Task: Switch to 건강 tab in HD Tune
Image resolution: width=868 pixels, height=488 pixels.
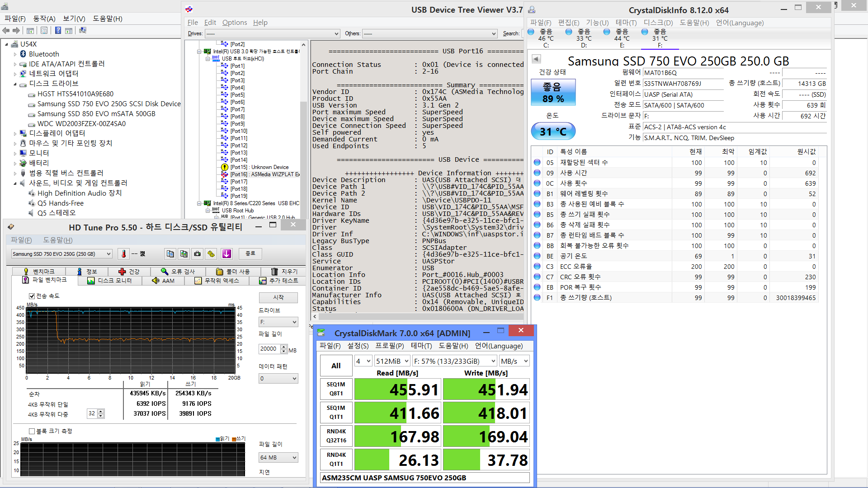Action: [129, 271]
